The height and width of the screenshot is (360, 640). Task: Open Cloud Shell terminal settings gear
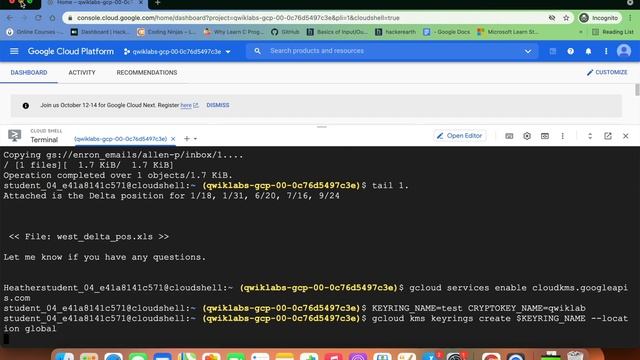coord(527,136)
